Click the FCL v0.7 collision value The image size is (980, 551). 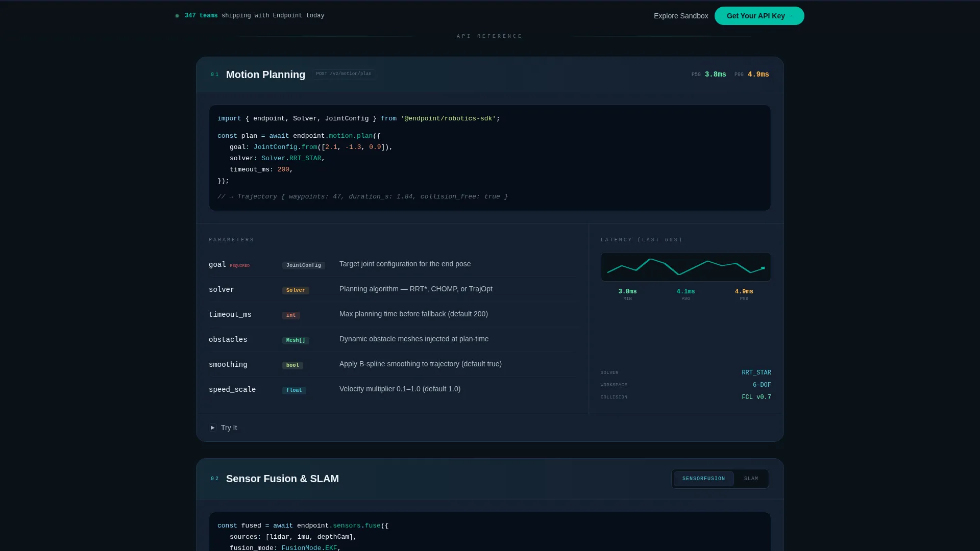point(756,397)
